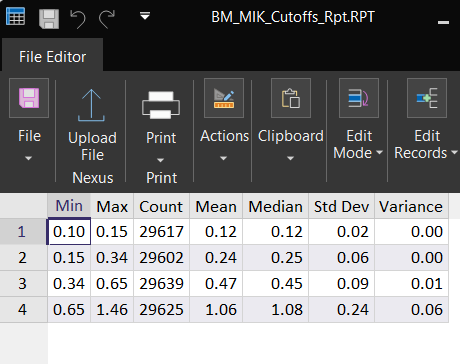Click the Upload File label
This screenshot has width=460, height=364.
click(x=92, y=146)
